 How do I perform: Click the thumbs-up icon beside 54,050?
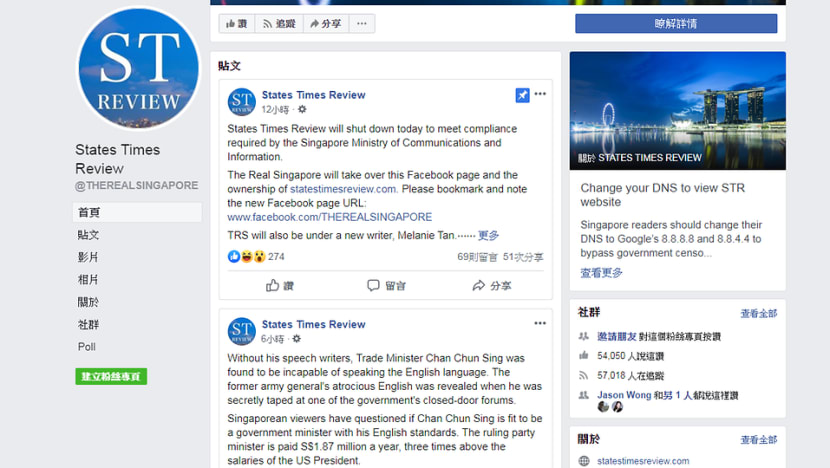(584, 355)
